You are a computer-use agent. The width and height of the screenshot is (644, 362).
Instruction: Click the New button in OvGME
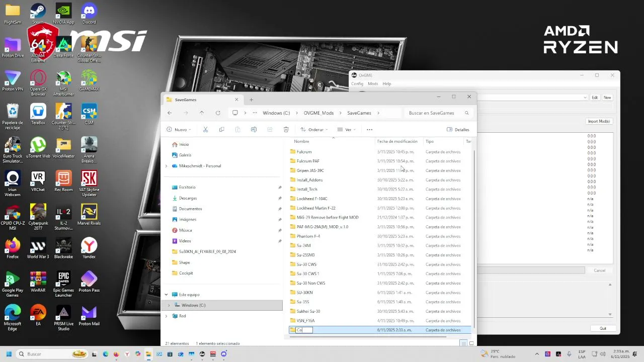(x=607, y=98)
